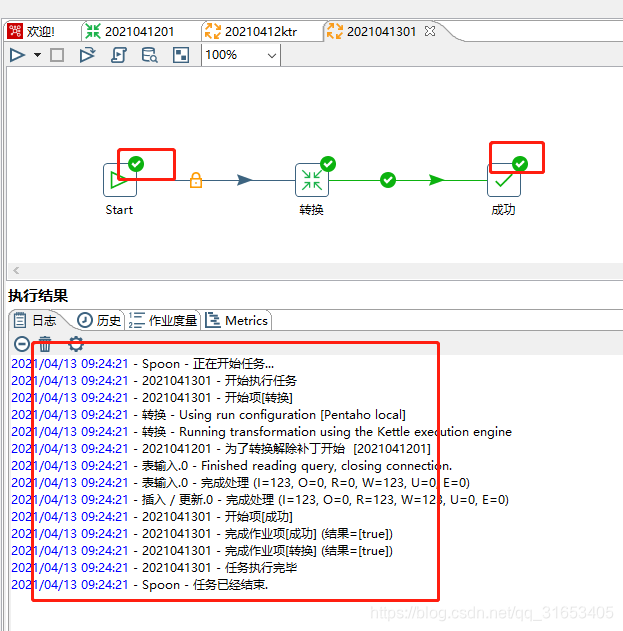Image resolution: width=623 pixels, height=631 pixels.
Task: Open log settings gear icon
Action: [76, 344]
